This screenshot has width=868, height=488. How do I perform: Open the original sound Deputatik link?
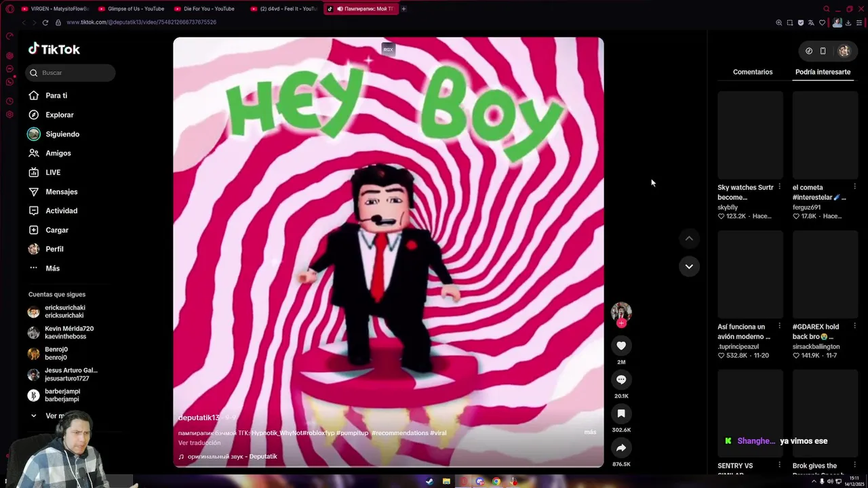pyautogui.click(x=228, y=456)
